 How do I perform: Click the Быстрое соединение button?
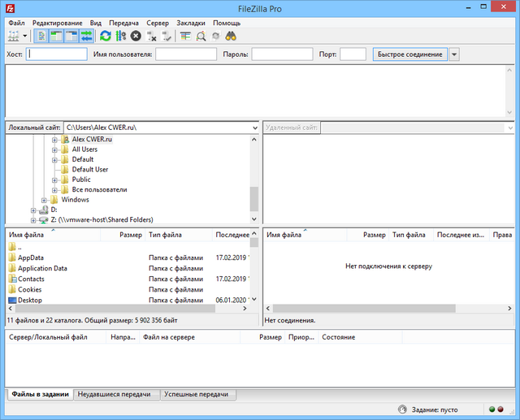(409, 54)
